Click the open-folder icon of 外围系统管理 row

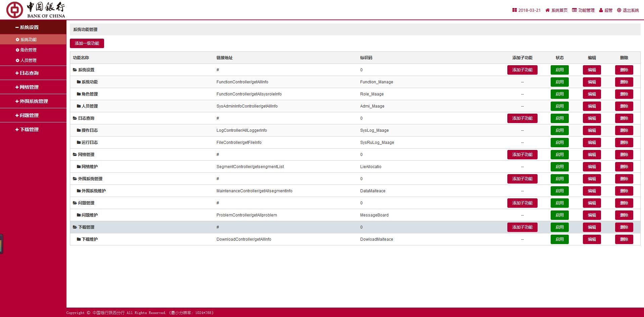tap(75, 179)
